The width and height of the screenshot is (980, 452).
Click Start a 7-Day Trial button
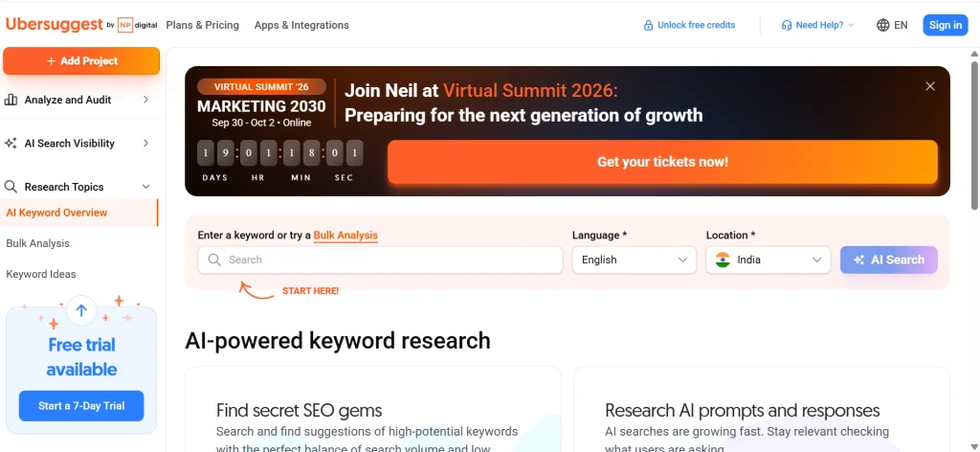(81, 406)
